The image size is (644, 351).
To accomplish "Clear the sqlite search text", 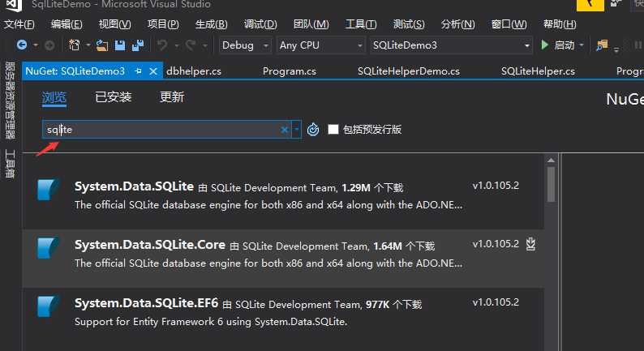I will 284,130.
